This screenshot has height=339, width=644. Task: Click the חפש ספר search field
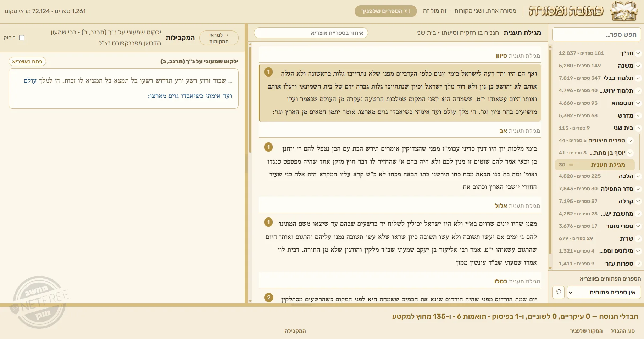coord(596,34)
